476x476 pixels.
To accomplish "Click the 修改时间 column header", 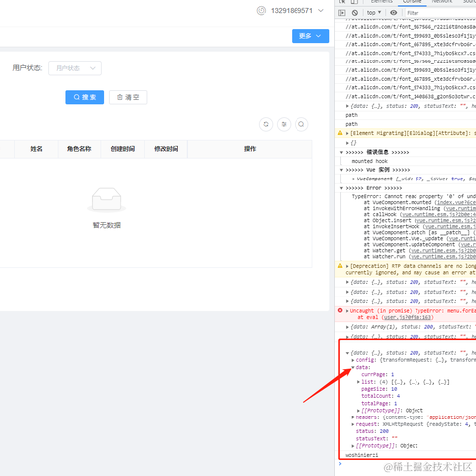I will 166,149.
